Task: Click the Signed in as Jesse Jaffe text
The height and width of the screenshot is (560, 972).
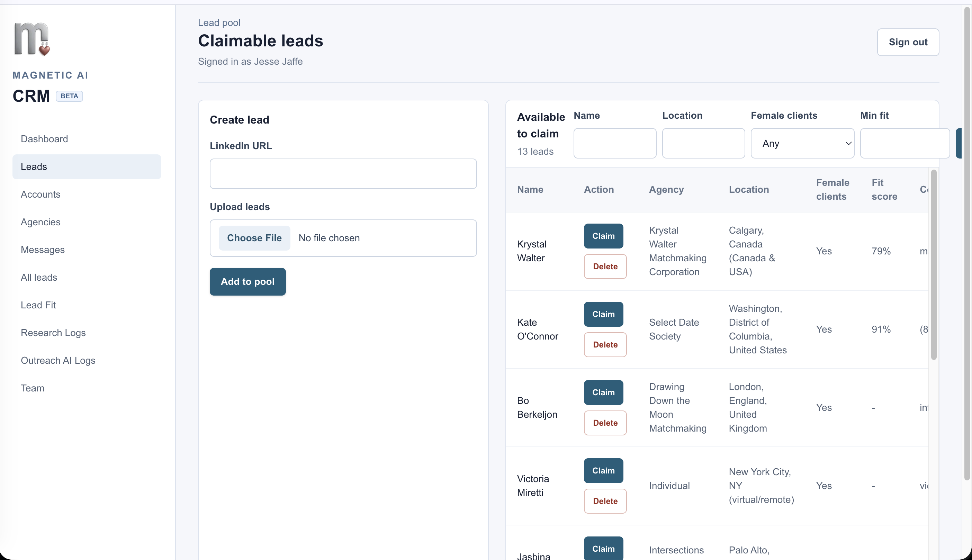Action: [250, 62]
